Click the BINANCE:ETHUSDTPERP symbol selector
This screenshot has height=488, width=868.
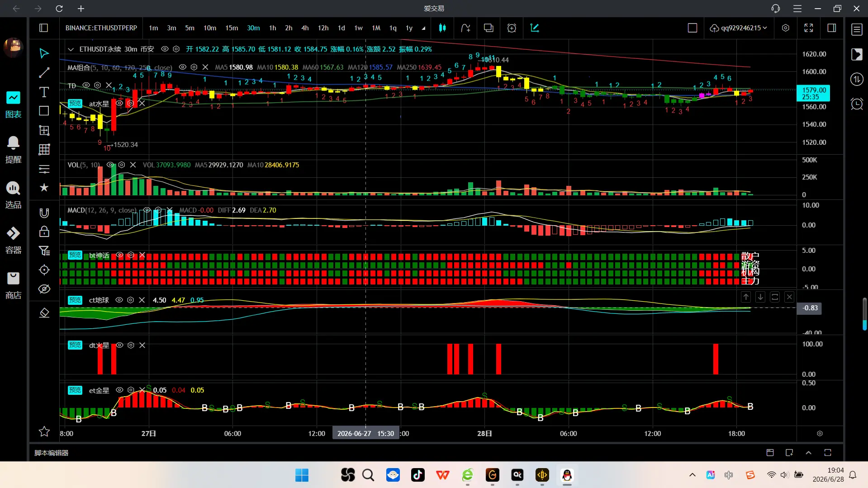point(101,28)
